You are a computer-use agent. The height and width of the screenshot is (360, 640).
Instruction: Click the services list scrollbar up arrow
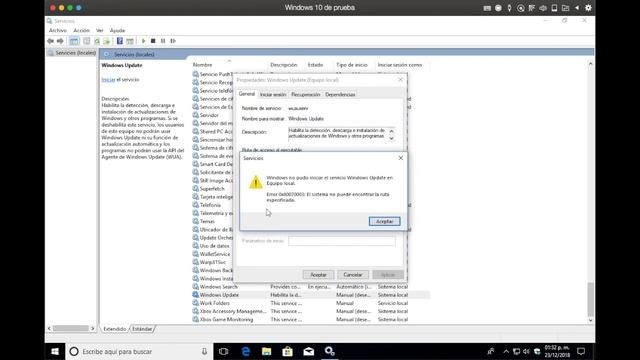pos(590,64)
